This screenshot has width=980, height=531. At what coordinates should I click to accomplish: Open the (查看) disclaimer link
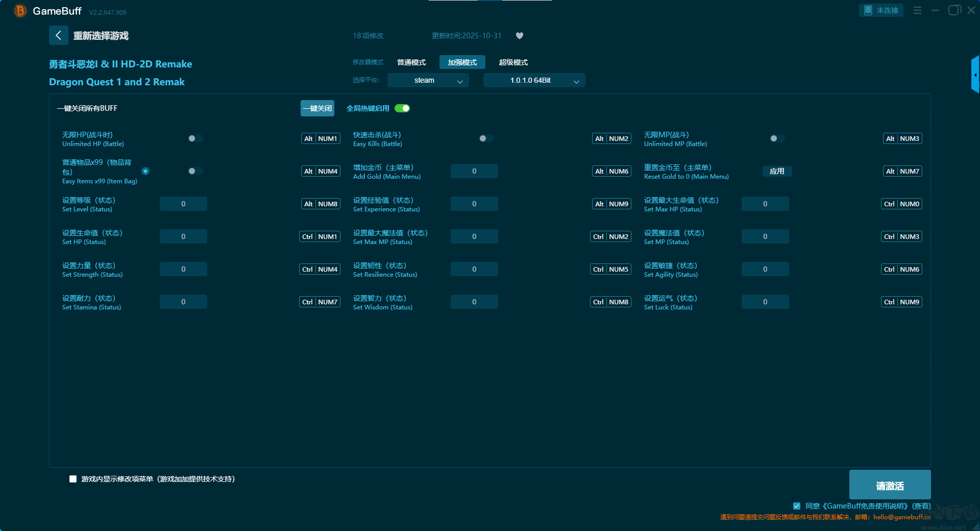[921, 506]
